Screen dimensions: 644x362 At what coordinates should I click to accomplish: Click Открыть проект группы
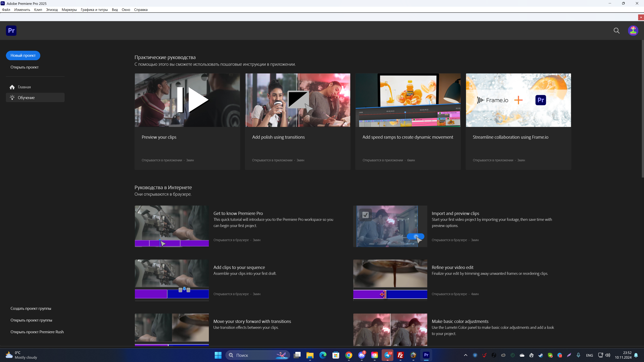point(31,320)
